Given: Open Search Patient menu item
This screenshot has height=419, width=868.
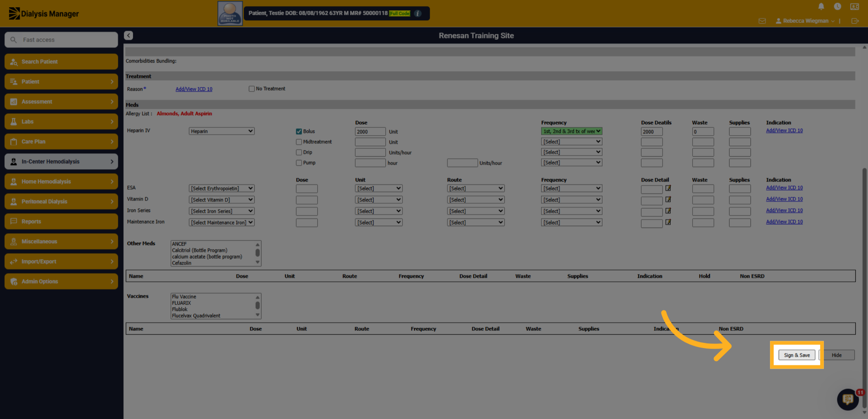Looking at the screenshot, I should pos(61,61).
